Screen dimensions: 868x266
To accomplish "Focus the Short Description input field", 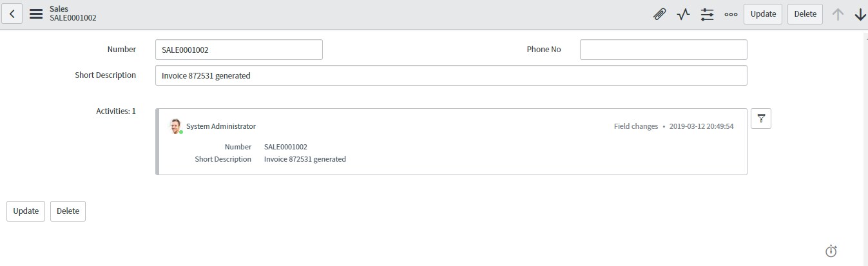I will tap(451, 75).
